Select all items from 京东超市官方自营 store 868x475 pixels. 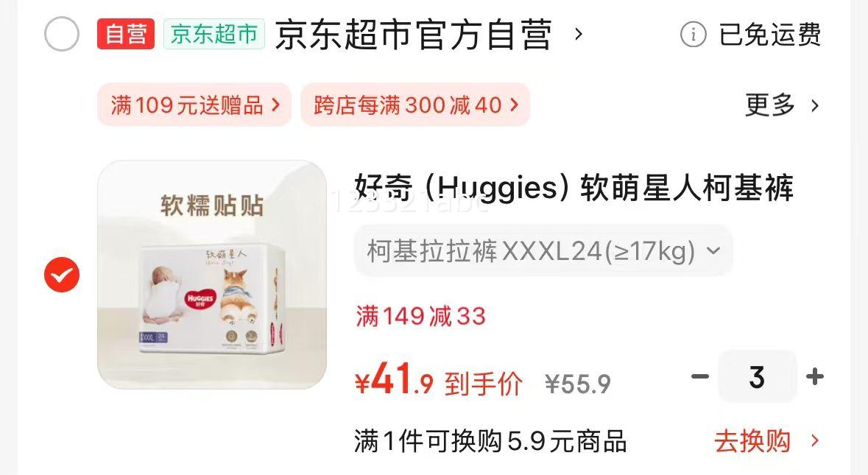click(x=61, y=35)
